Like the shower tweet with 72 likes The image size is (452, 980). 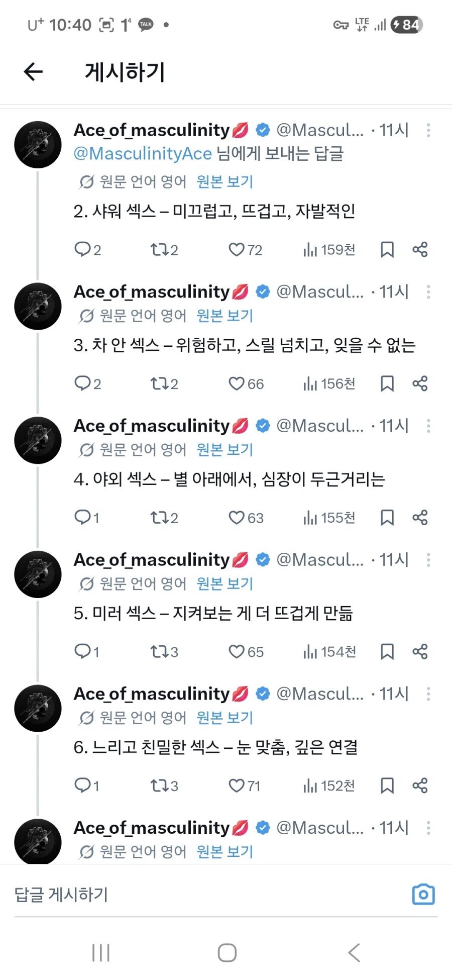[x=245, y=250]
